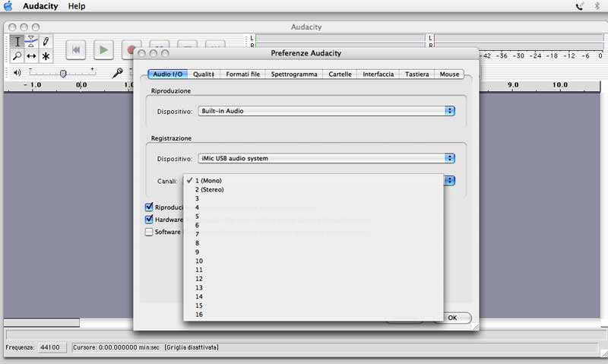Viewport: 608px width, 364px height.
Task: Switch to the Qualità tab
Action: pos(204,74)
